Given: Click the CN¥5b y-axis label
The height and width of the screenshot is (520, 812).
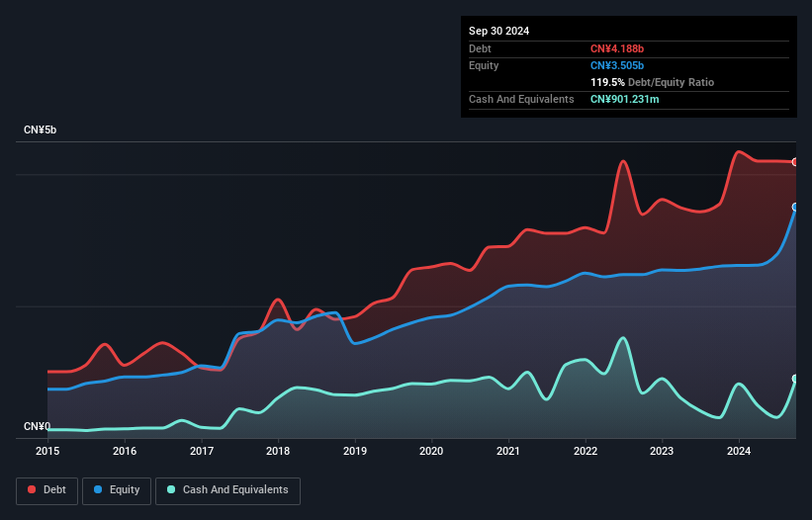Looking at the screenshot, I should [x=40, y=130].
